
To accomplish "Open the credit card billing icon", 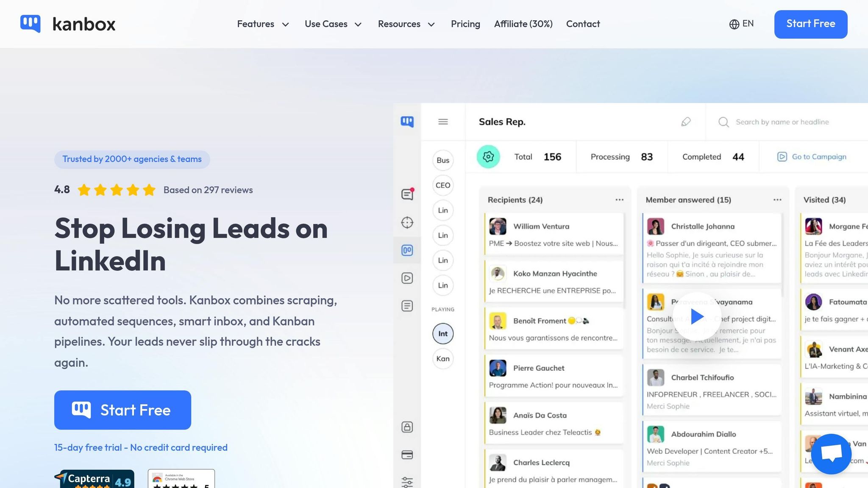I will click(x=407, y=455).
